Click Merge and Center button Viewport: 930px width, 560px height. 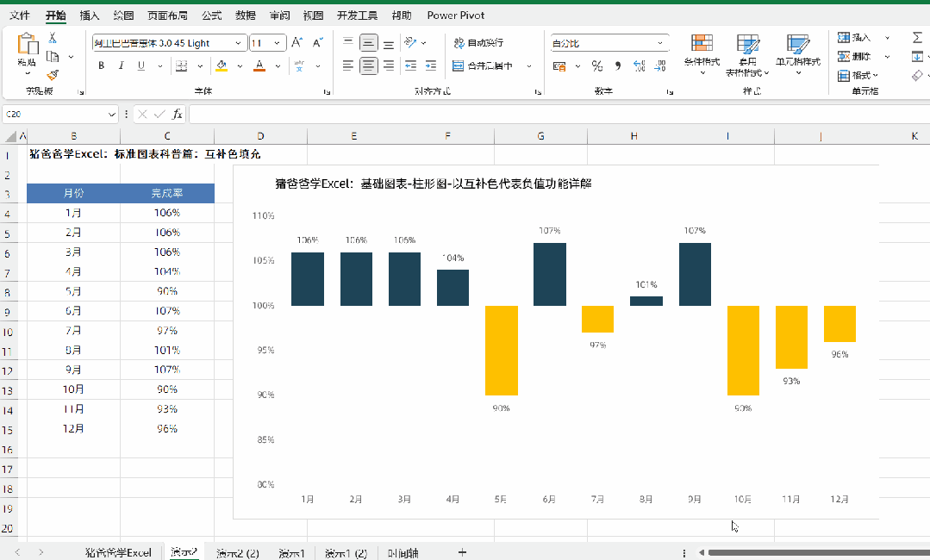pyautogui.click(x=483, y=65)
